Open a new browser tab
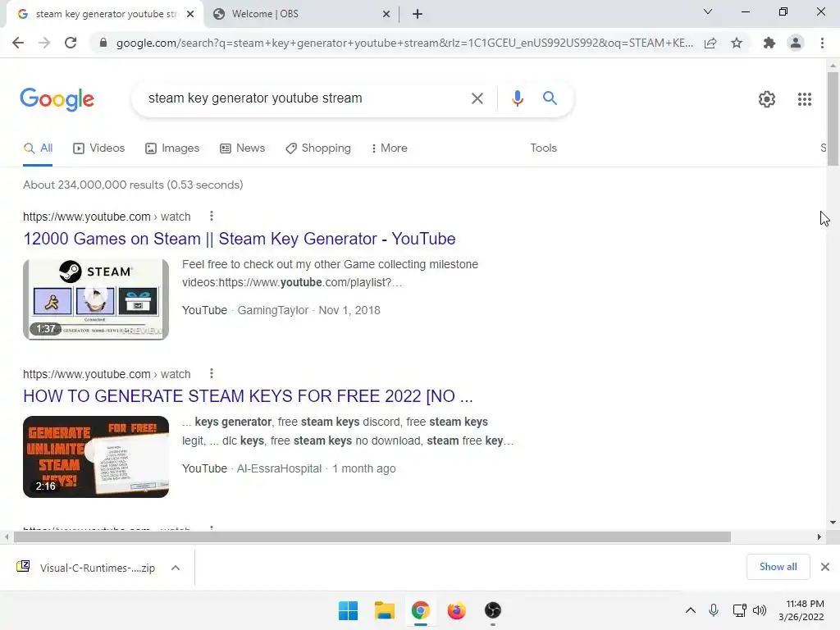840x630 pixels. tap(418, 14)
